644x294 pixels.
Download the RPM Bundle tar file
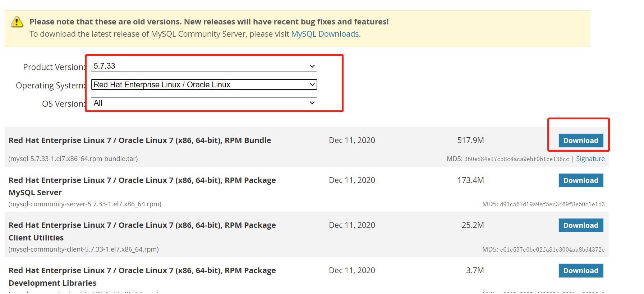pos(581,141)
